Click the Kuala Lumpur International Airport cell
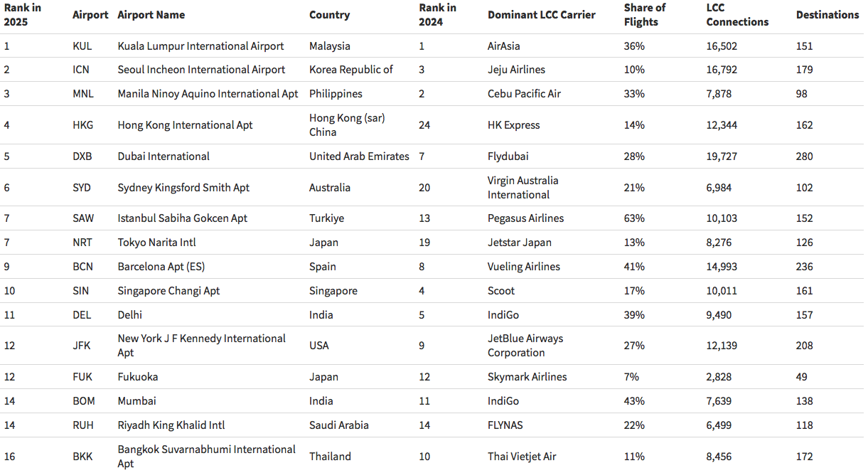The image size is (868, 473). pyautogui.click(x=200, y=46)
